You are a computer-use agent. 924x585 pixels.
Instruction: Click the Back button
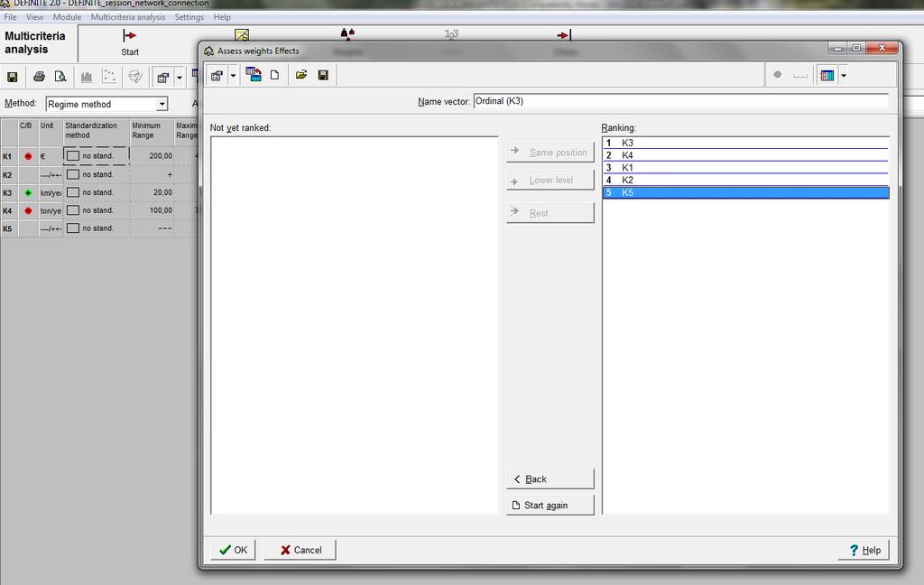[x=550, y=478]
